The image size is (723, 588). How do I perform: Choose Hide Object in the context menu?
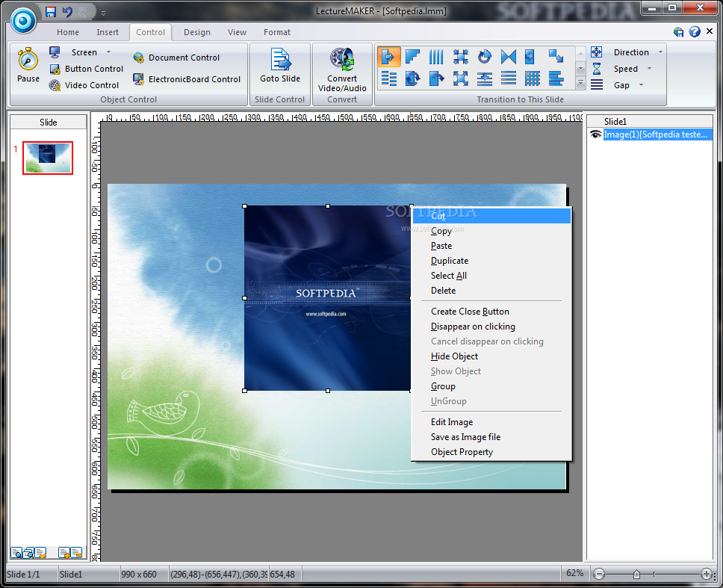491,356
